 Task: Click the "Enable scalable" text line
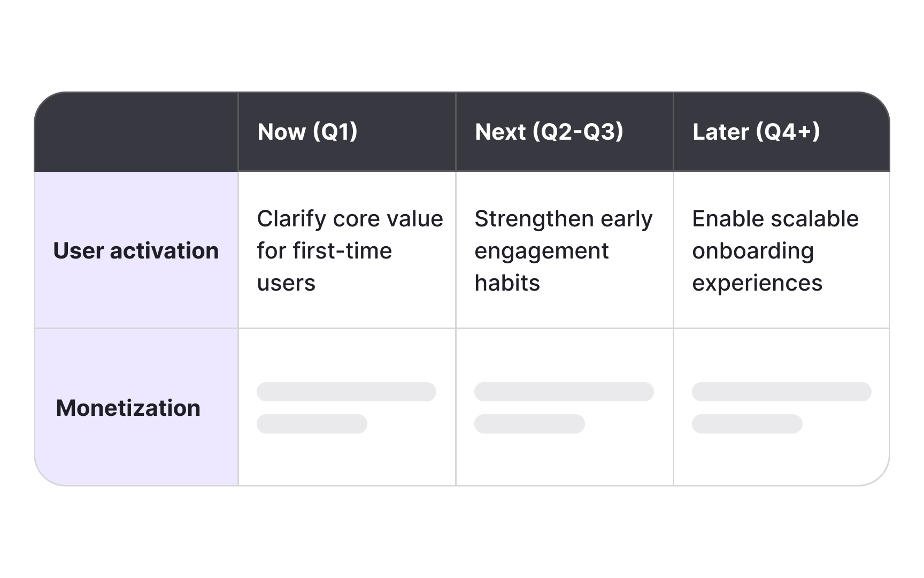(x=775, y=218)
